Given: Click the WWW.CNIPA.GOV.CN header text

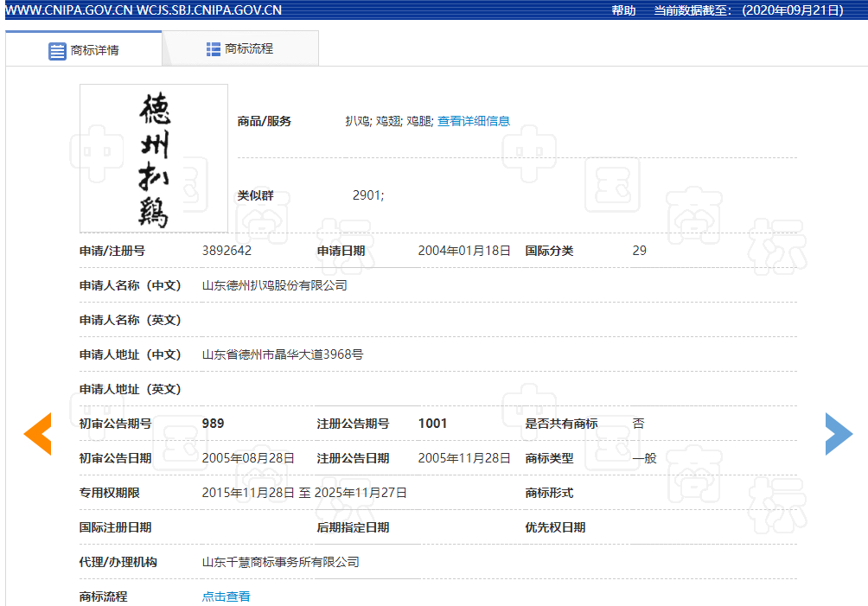Looking at the screenshot, I should coord(68,10).
